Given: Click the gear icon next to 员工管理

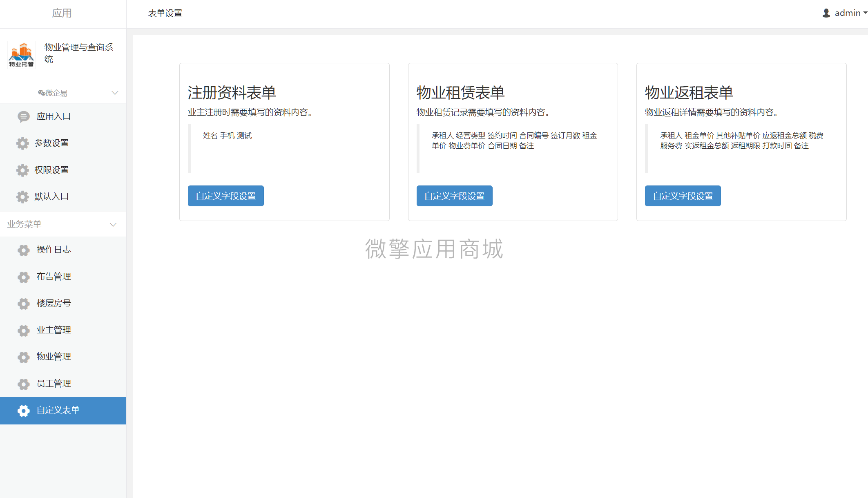Looking at the screenshot, I should pos(24,384).
